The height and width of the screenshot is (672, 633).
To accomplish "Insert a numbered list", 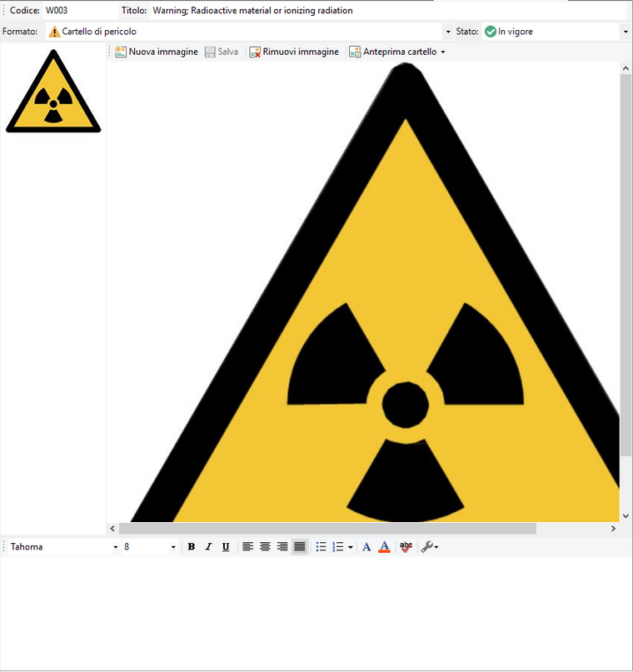I will tap(338, 547).
